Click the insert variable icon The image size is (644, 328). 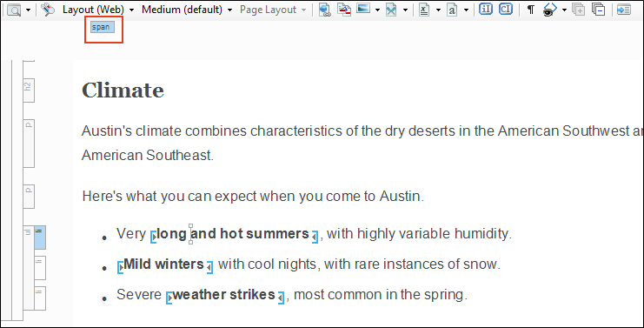424,10
